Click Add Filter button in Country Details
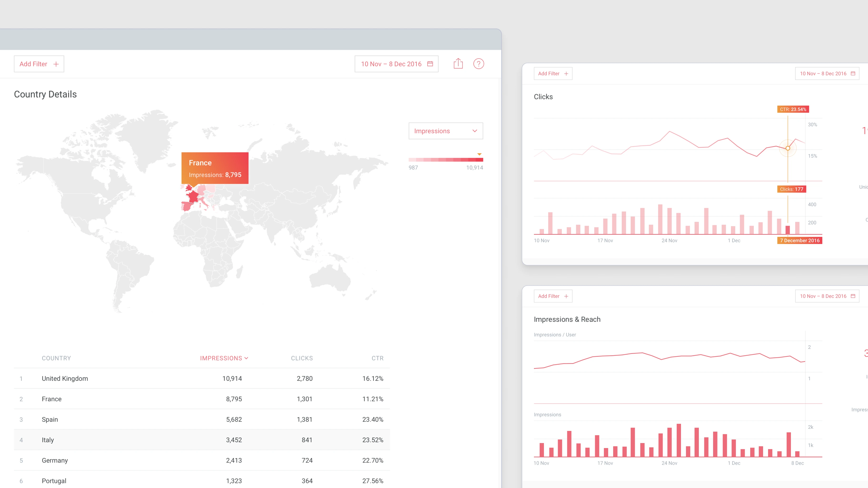The width and height of the screenshot is (868, 488). (x=33, y=64)
